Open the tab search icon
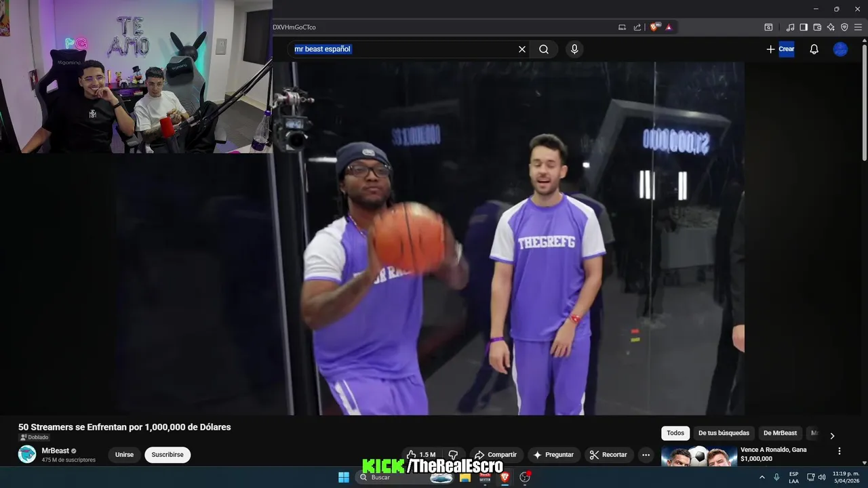This screenshot has width=868, height=488. 768,27
